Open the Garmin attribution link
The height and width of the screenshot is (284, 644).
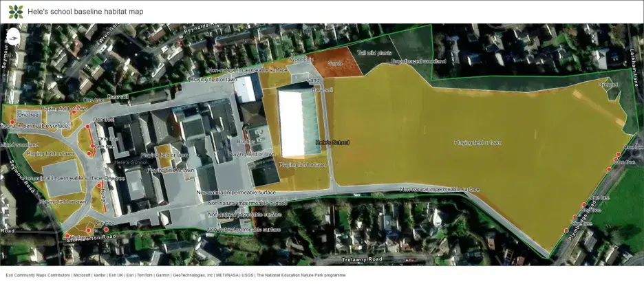click(162, 275)
